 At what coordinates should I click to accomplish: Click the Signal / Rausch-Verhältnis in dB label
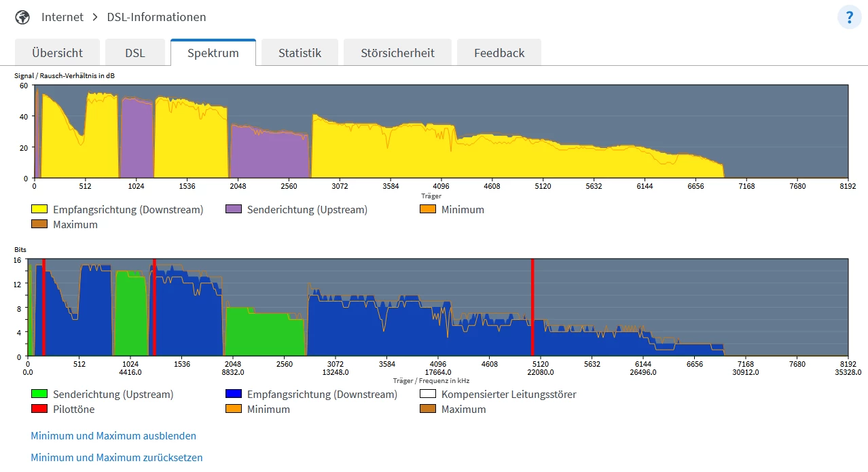[65, 75]
